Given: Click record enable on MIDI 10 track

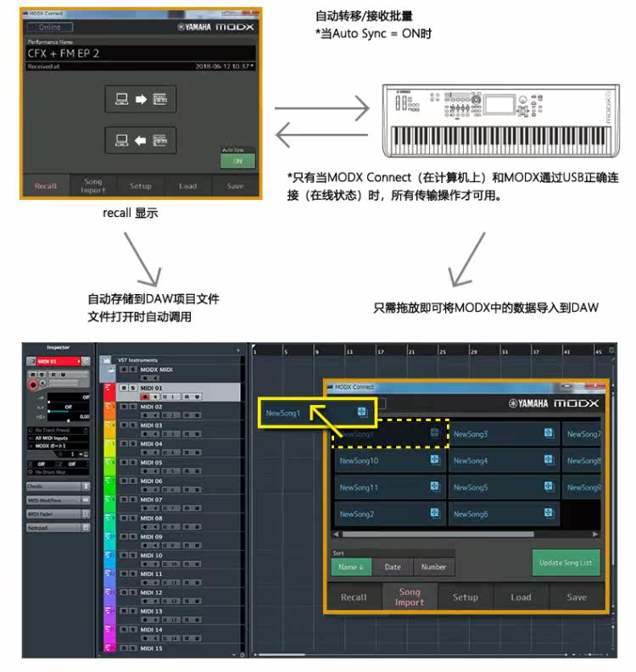Looking at the screenshot, I should point(145,564).
